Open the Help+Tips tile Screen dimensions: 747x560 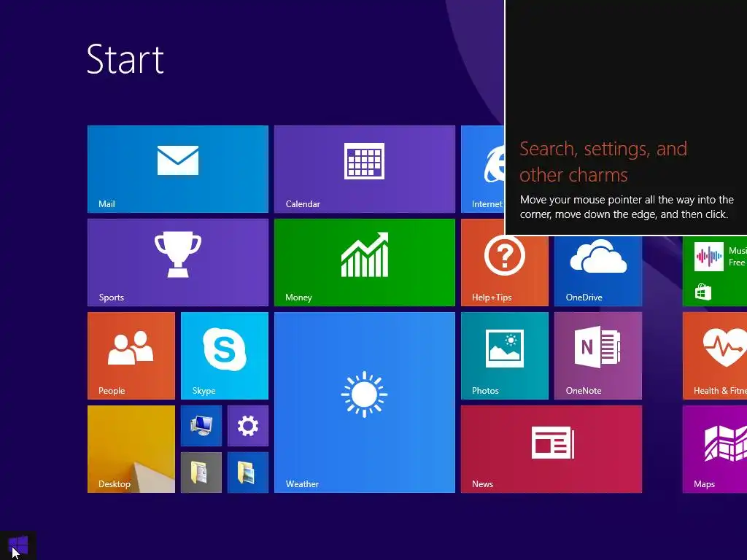pyautogui.click(x=505, y=271)
